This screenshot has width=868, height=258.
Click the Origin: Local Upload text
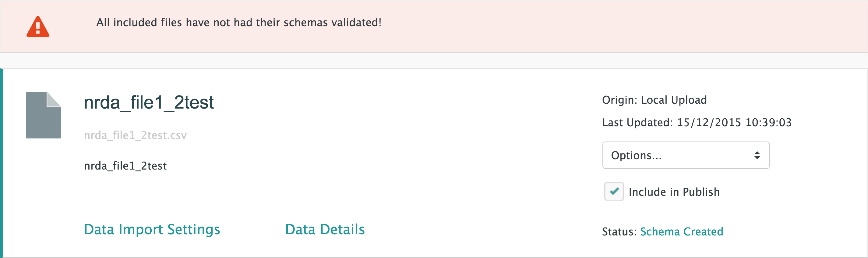point(654,100)
